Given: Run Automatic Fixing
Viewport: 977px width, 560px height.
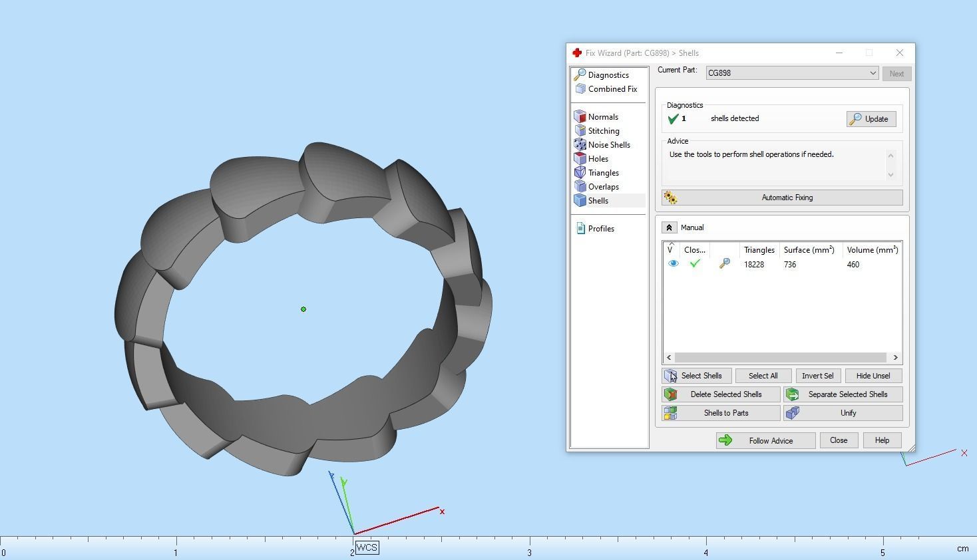Looking at the screenshot, I should 782,198.
